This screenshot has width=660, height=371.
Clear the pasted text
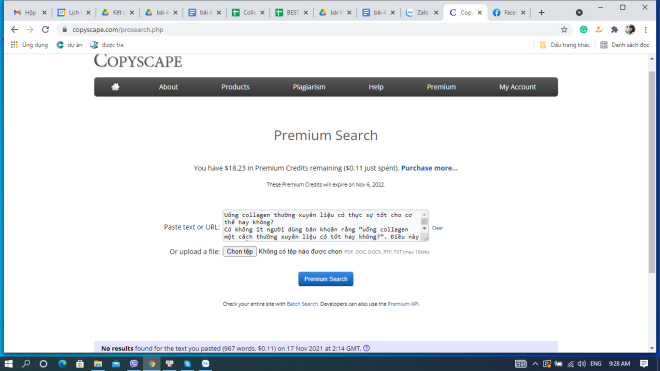[437, 228]
